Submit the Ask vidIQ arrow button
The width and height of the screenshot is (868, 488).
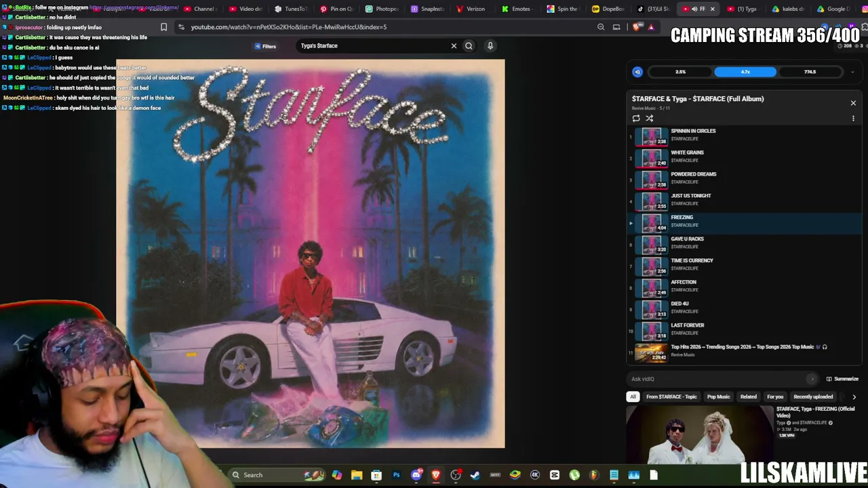point(812,379)
